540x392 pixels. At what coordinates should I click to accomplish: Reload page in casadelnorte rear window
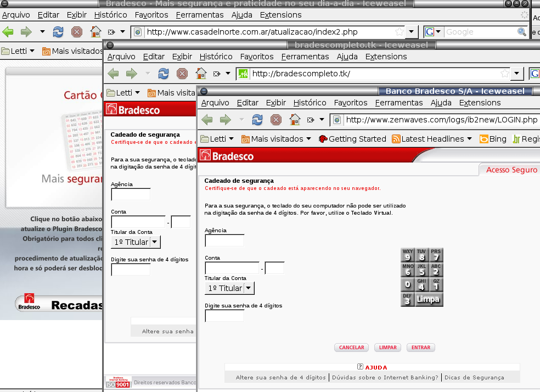coord(58,32)
